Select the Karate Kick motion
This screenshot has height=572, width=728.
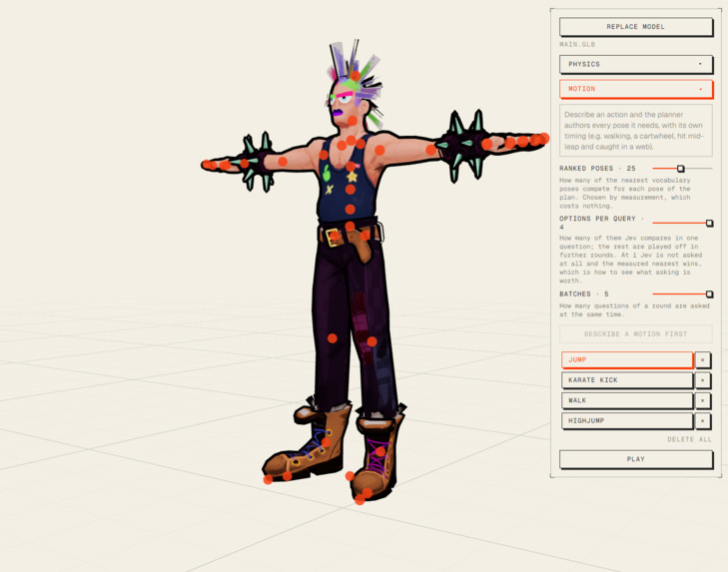tap(627, 380)
